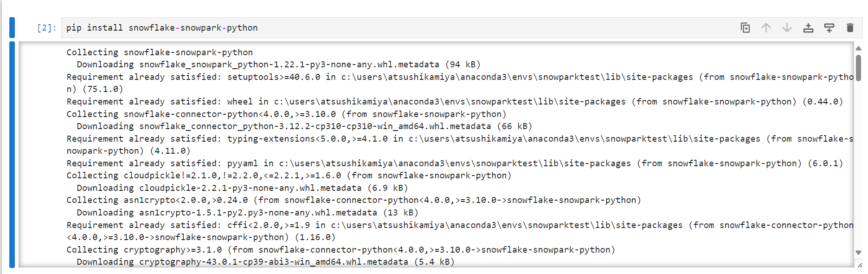This screenshot has width=868, height=274.
Task: Move the cell up with the arrow icon
Action: [x=766, y=28]
